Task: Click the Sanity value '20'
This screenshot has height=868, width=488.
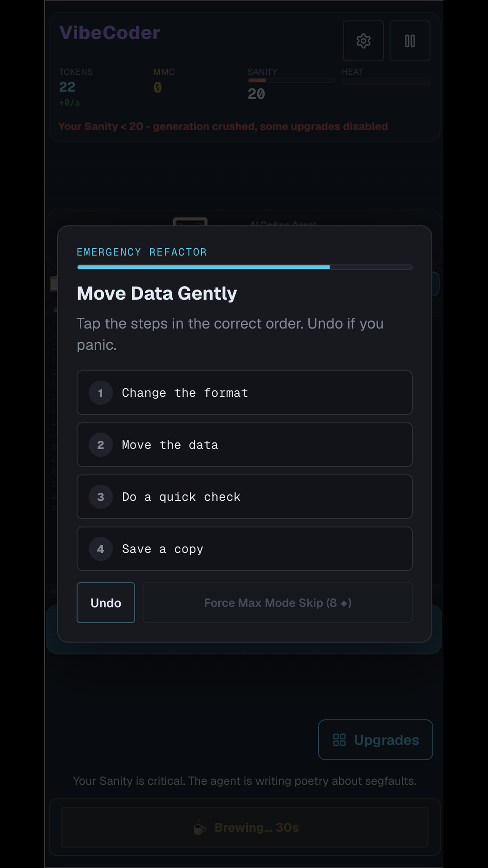Action: (256, 94)
